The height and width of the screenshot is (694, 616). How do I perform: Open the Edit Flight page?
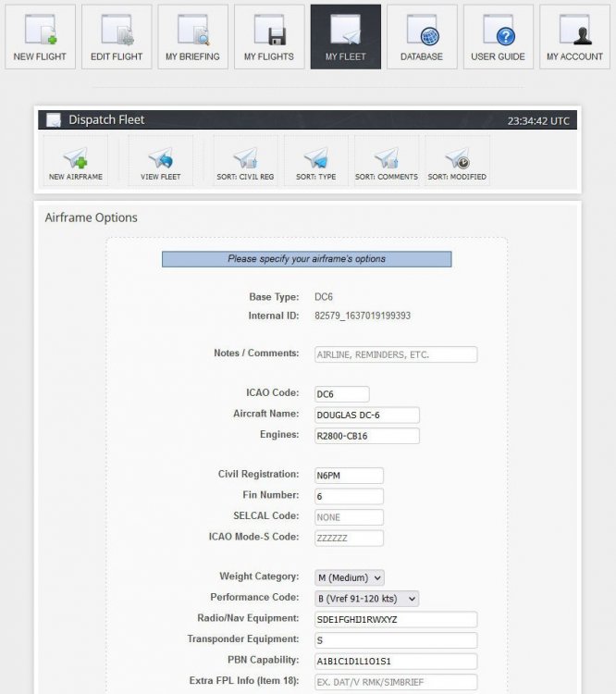(117, 37)
